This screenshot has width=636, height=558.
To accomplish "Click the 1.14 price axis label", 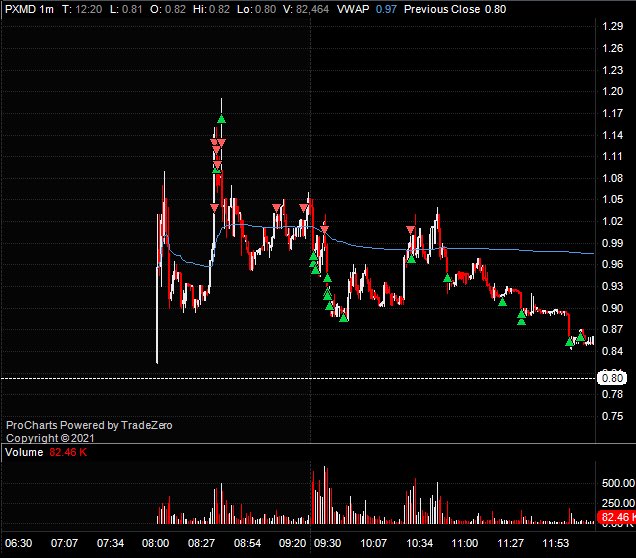I will point(612,135).
